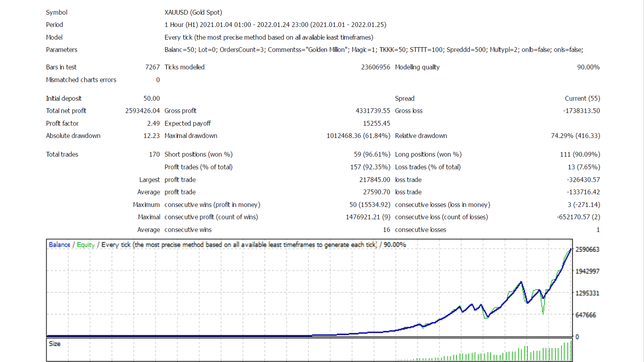Screen dimensions: 644x362
Task: Select the bars in test value "7267"
Action: (x=152, y=67)
